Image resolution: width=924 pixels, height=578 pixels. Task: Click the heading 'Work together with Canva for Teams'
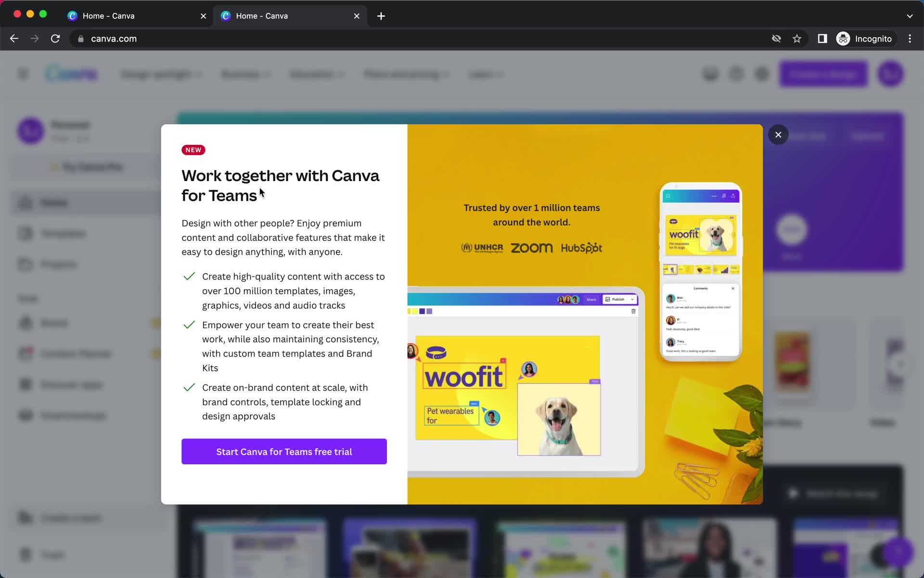pos(280,185)
